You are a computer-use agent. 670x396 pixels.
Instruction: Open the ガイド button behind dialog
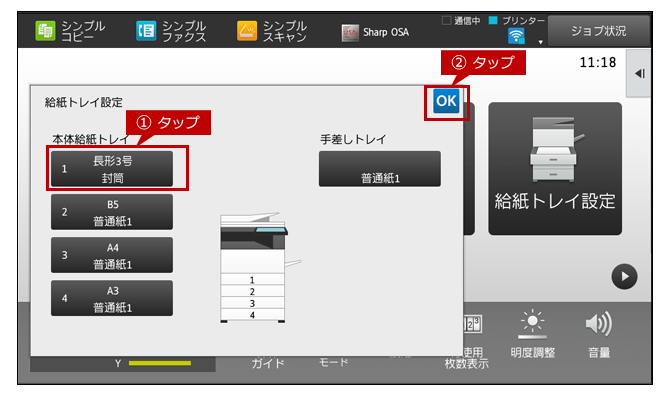tap(268, 363)
